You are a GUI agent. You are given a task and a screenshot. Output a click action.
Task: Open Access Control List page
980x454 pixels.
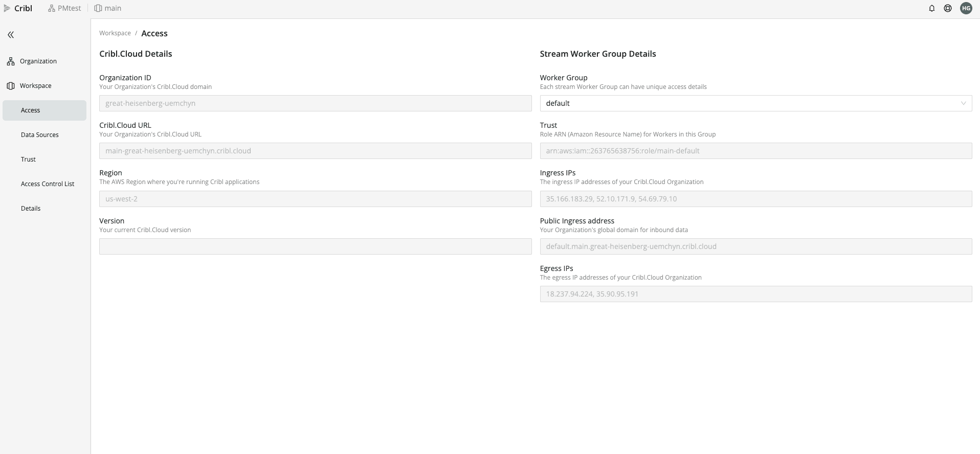coord(48,184)
